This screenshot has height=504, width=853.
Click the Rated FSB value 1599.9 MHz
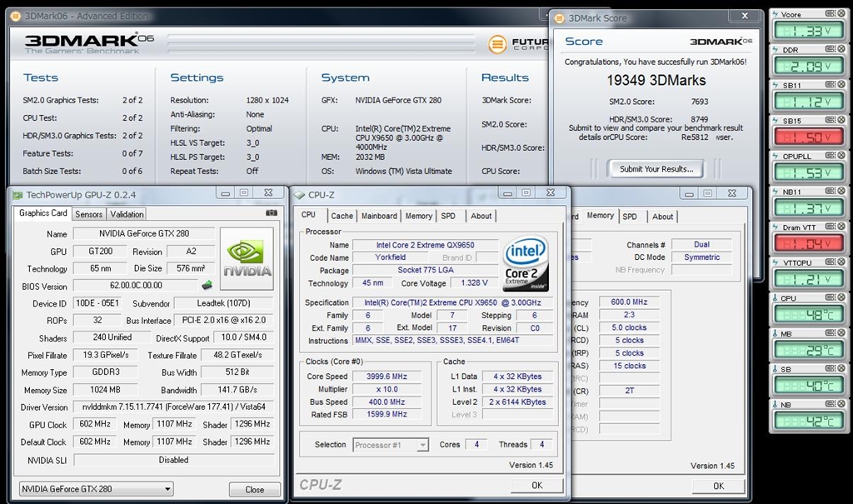coord(387,414)
